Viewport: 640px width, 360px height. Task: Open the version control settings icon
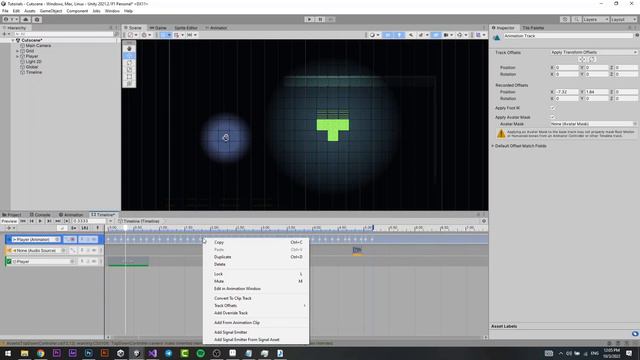click(37, 19)
